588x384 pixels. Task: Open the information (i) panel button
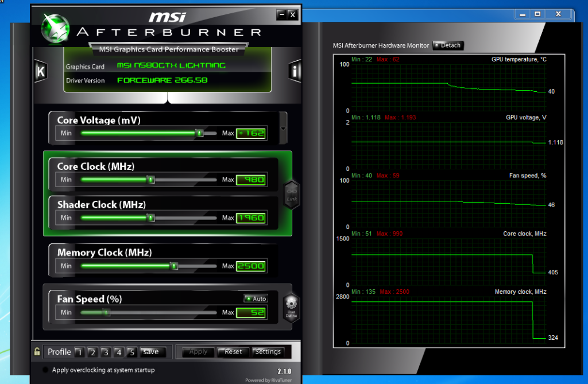[x=295, y=72]
